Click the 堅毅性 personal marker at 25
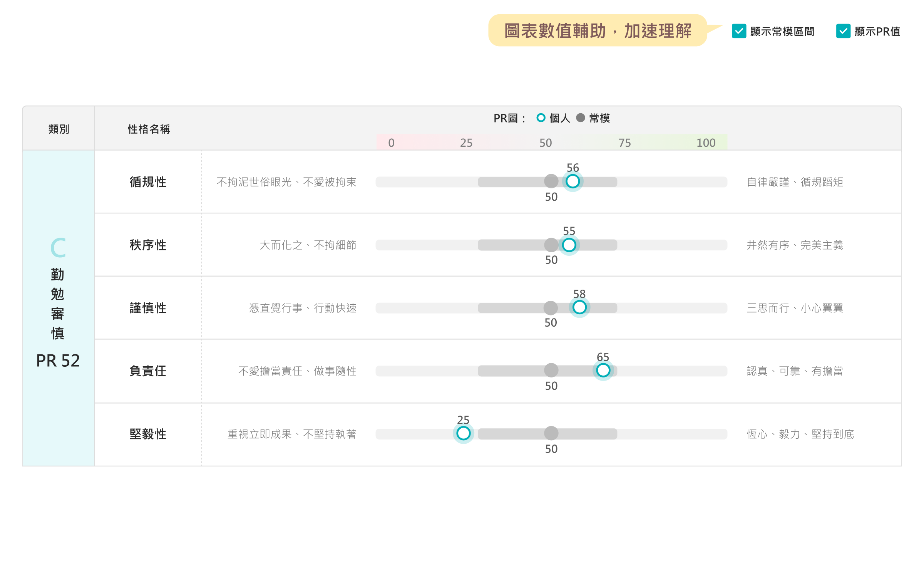Viewport: 924px width, 572px height. [x=463, y=433]
